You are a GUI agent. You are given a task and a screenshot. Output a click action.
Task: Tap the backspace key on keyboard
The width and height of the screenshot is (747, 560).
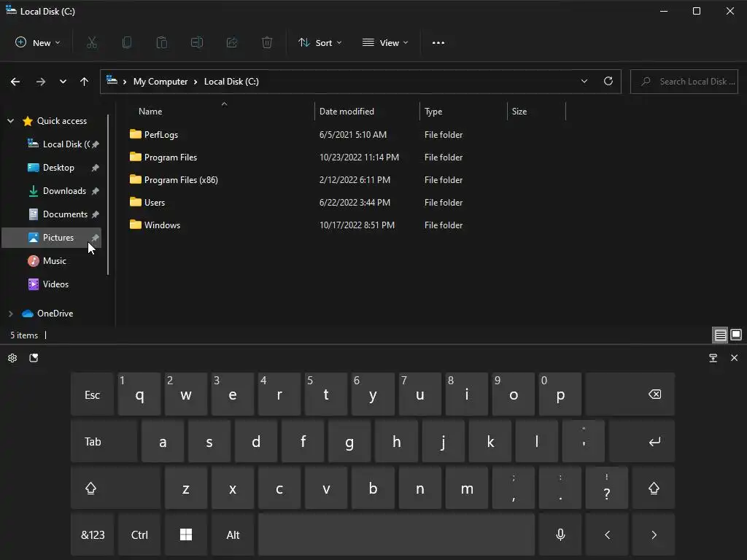630,394
